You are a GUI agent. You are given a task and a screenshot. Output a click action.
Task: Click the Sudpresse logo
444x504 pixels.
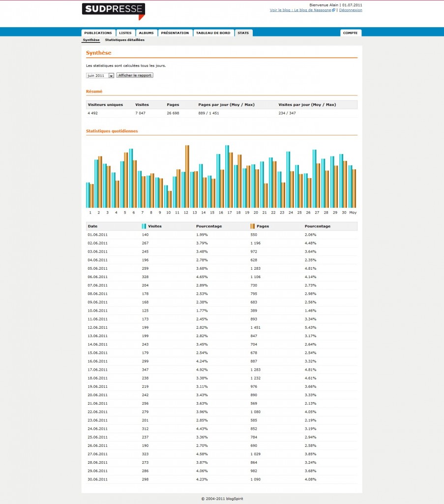pyautogui.click(x=113, y=11)
